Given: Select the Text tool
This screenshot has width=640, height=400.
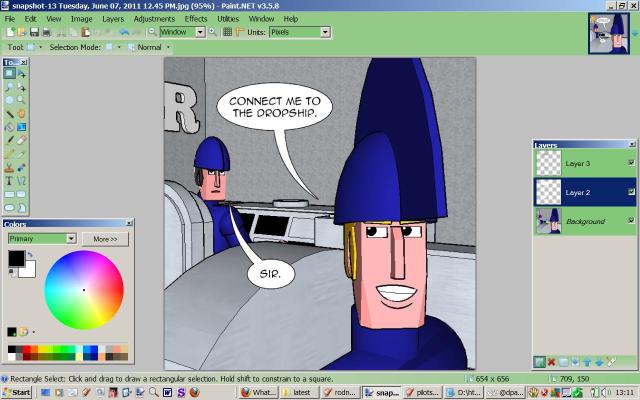Looking at the screenshot, I should [x=9, y=181].
